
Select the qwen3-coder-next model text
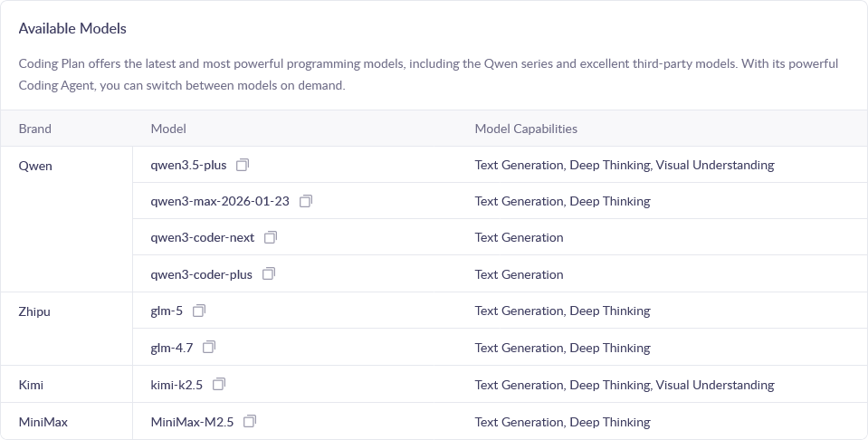pyautogui.click(x=202, y=237)
